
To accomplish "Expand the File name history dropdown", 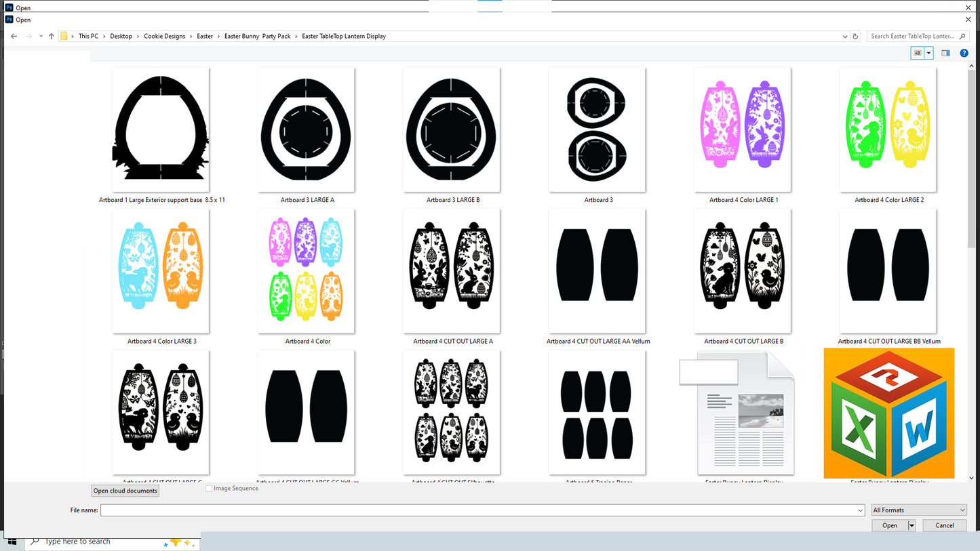I will pos(861,510).
